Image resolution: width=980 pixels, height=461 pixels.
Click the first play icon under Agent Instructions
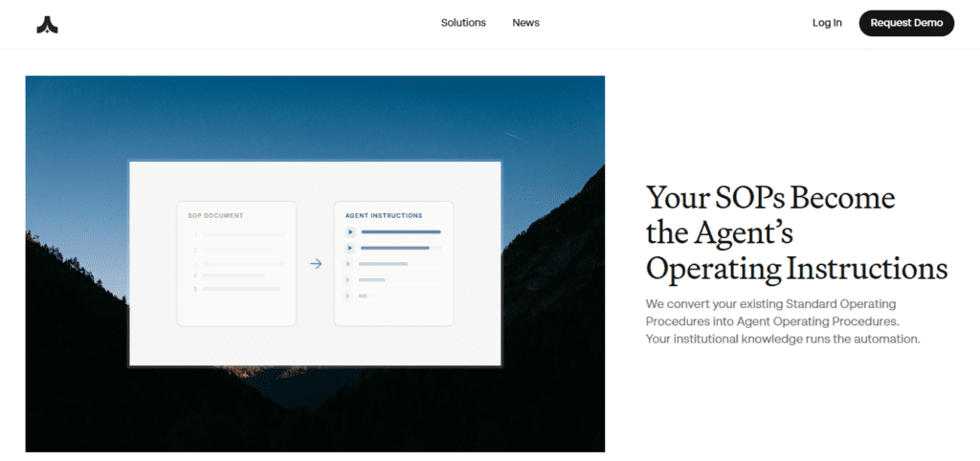350,231
